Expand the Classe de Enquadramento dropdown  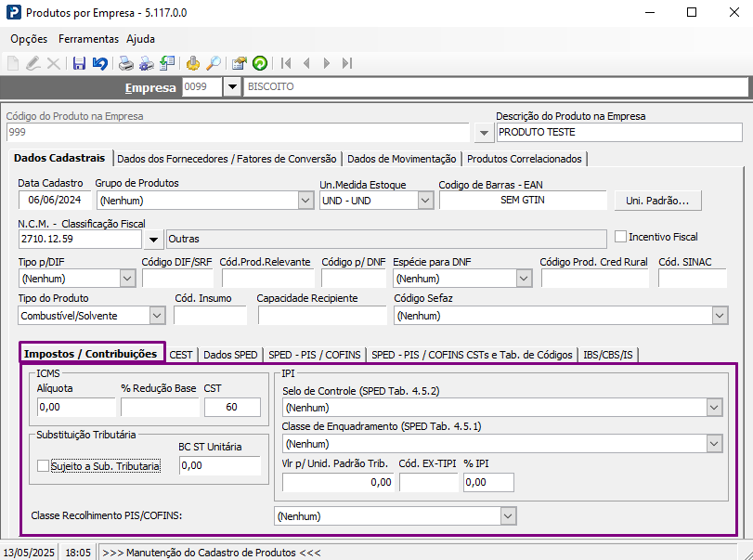click(714, 444)
